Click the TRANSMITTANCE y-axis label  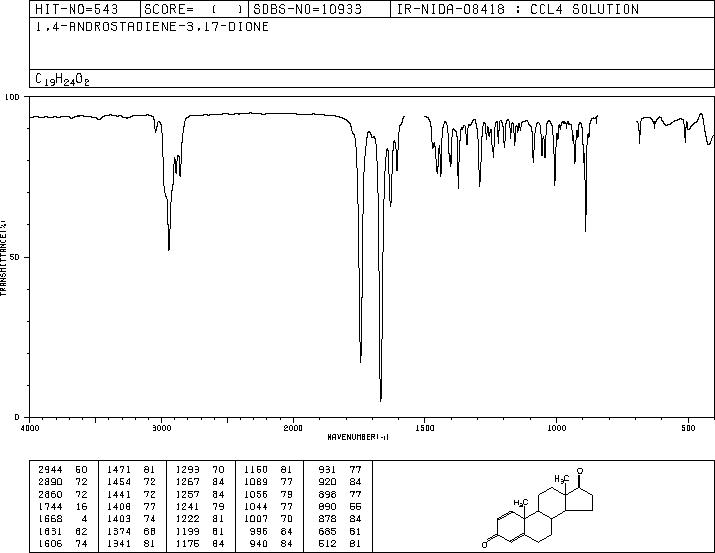coord(3,258)
